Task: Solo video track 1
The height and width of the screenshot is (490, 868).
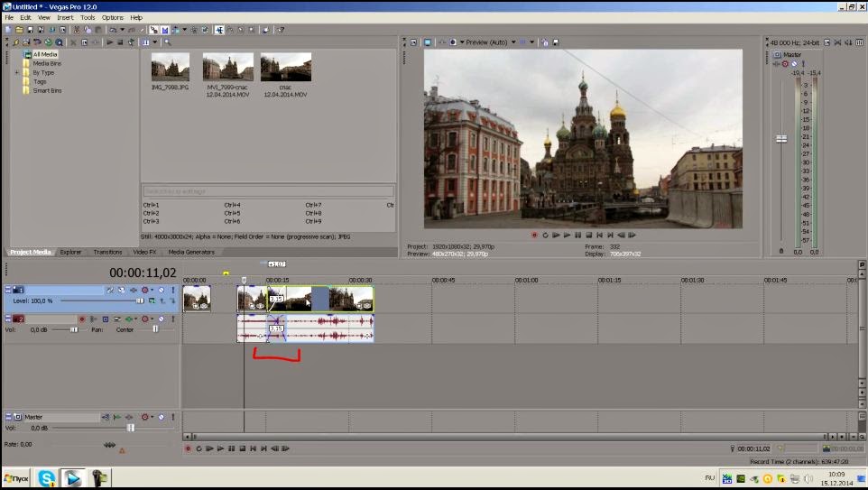Action: click(x=172, y=290)
